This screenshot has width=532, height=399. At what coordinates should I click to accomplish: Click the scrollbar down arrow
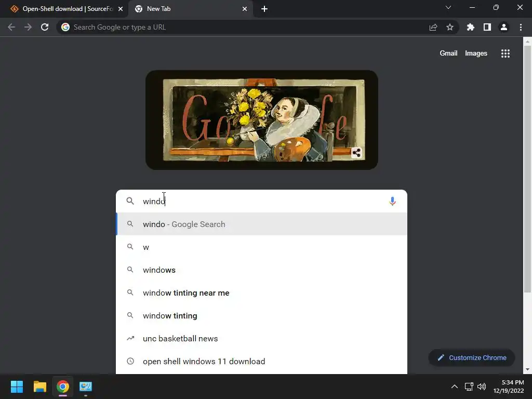pos(527,369)
